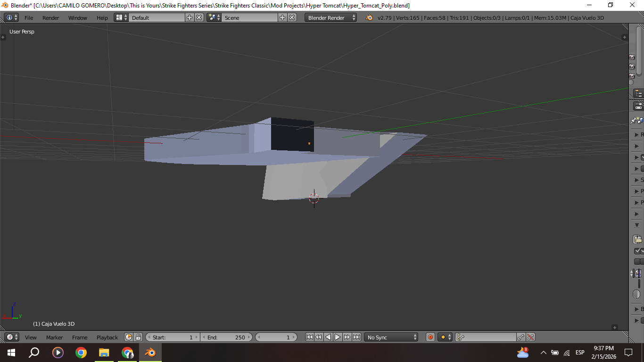Add a new scene
644x362 pixels.
tap(282, 17)
